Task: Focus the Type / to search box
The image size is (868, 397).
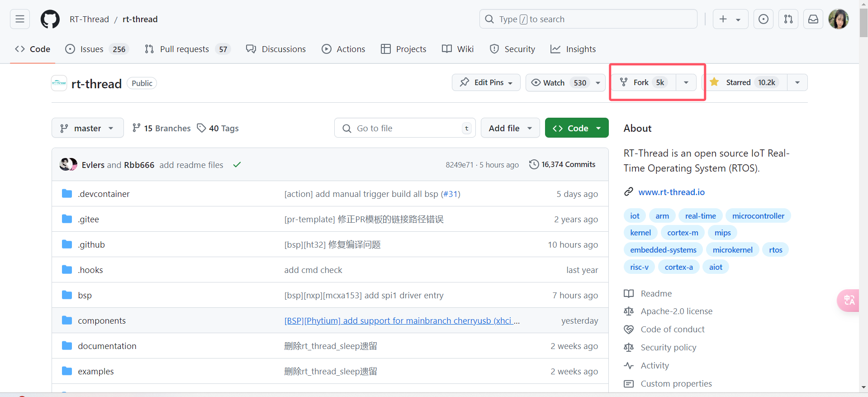Action: coord(588,19)
